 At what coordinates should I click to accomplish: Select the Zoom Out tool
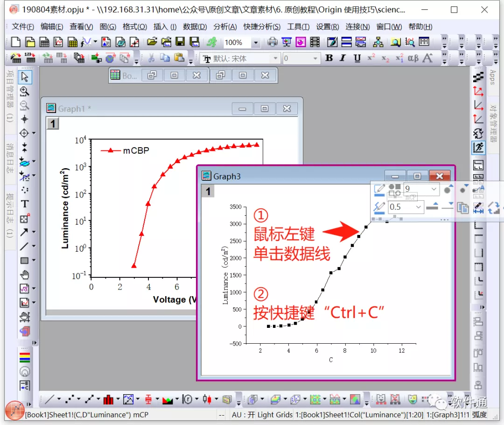[x=24, y=105]
